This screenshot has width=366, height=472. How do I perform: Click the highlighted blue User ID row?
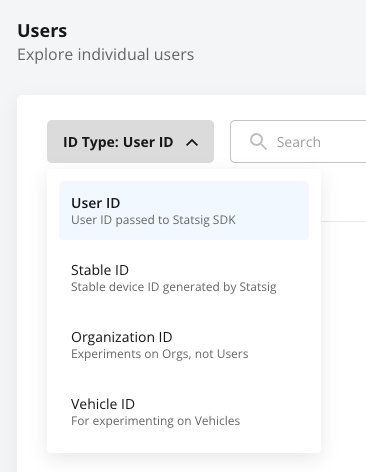click(x=184, y=210)
